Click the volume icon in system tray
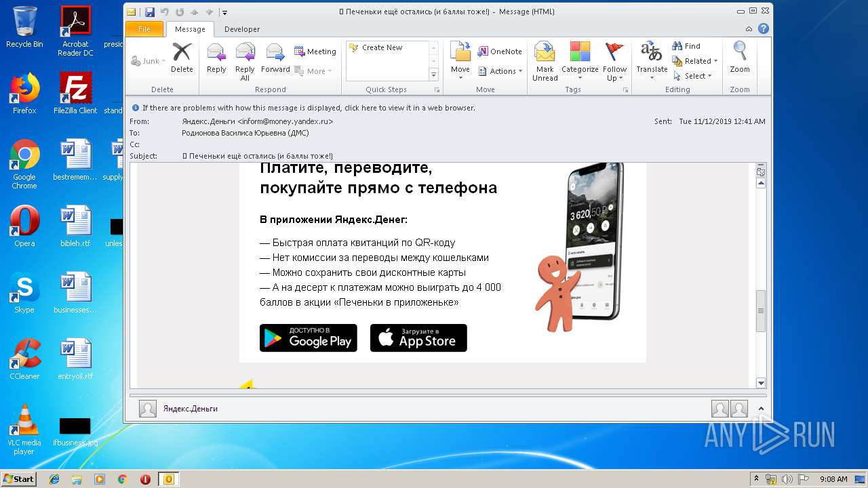The image size is (868, 488). 787,479
